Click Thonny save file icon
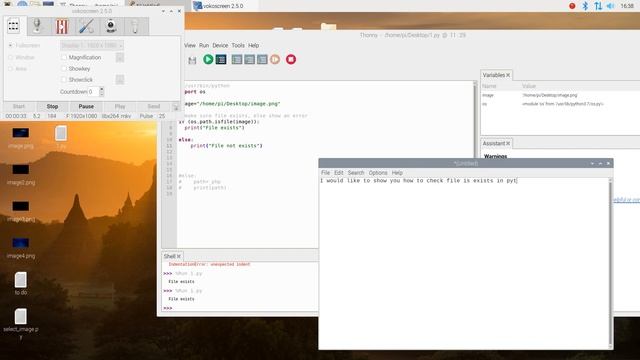 [x=192, y=60]
